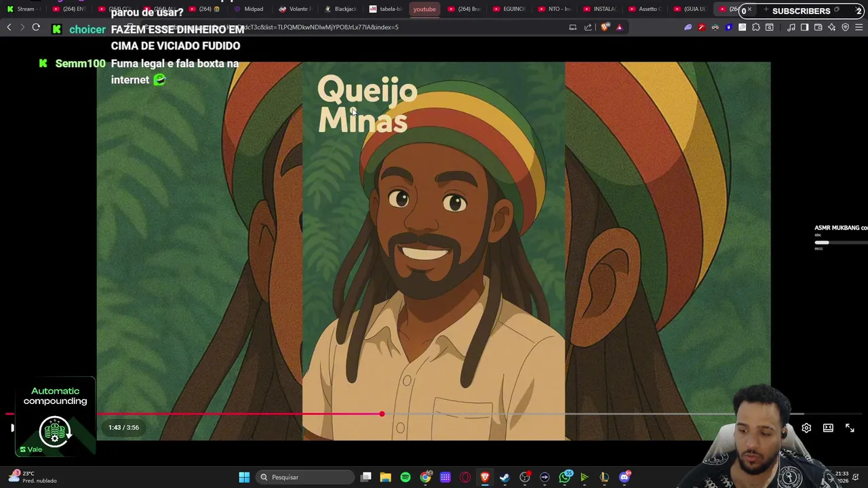The image size is (868, 488).
Task: Open WhatsApp from taskbar
Action: click(565, 477)
